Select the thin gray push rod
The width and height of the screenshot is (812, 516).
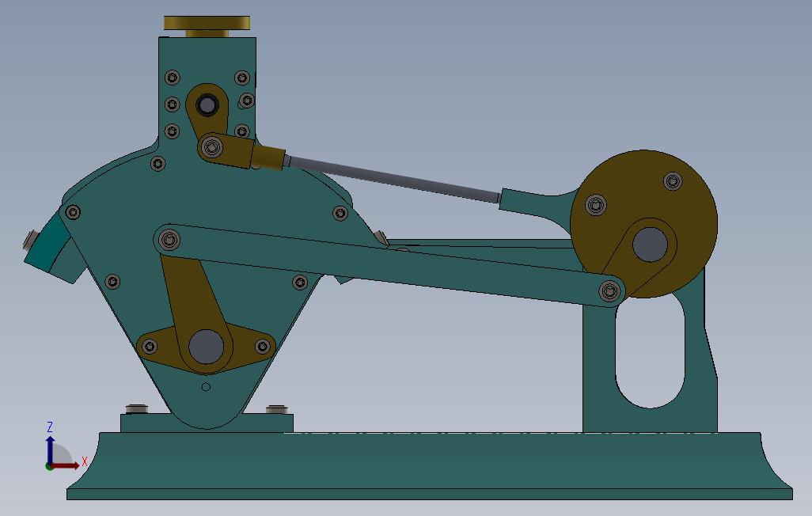[393, 178]
